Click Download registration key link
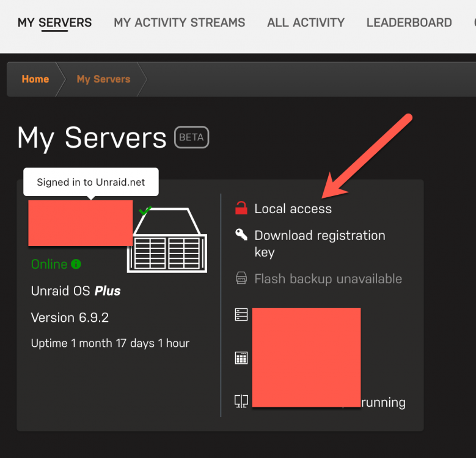 [x=320, y=244]
